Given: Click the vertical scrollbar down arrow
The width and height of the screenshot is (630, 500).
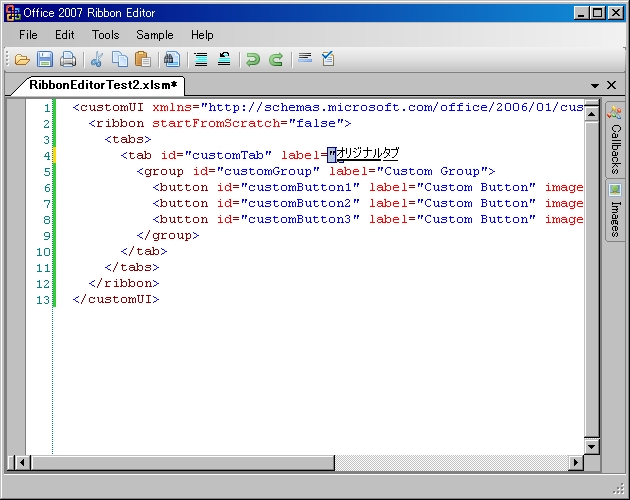Looking at the screenshot, I should (591, 446).
